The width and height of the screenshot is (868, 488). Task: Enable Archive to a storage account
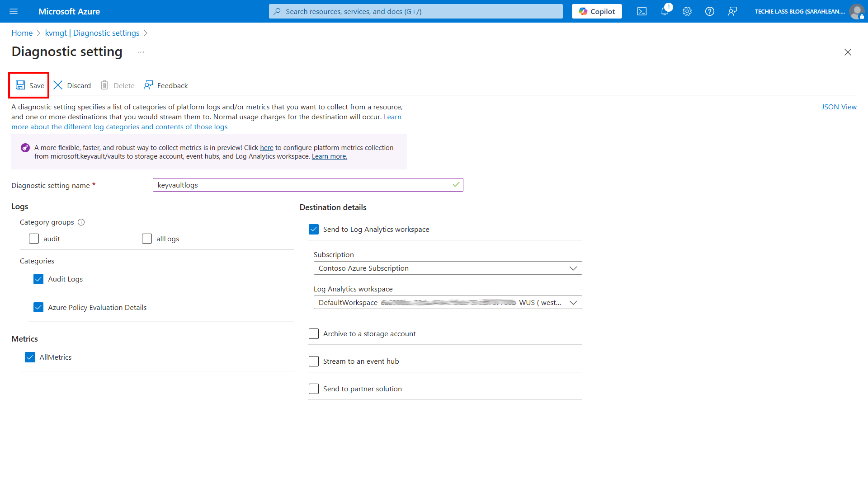coord(314,333)
